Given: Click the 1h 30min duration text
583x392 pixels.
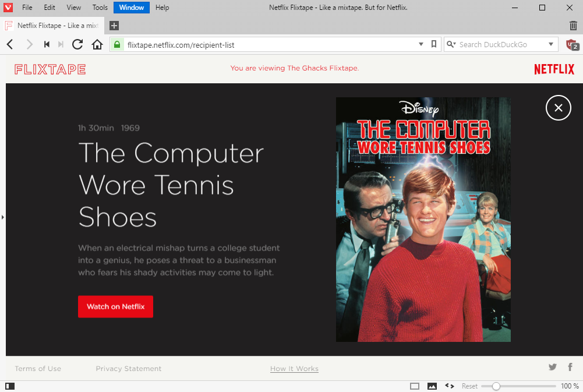Looking at the screenshot, I should pyautogui.click(x=96, y=128).
